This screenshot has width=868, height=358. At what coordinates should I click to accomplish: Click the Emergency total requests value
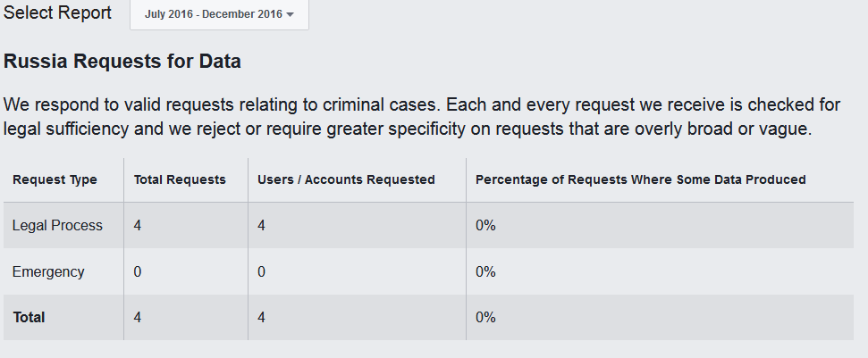(x=138, y=271)
